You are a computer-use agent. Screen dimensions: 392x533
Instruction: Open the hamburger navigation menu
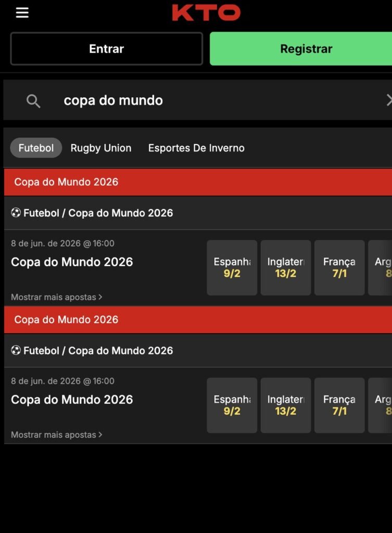(22, 12)
